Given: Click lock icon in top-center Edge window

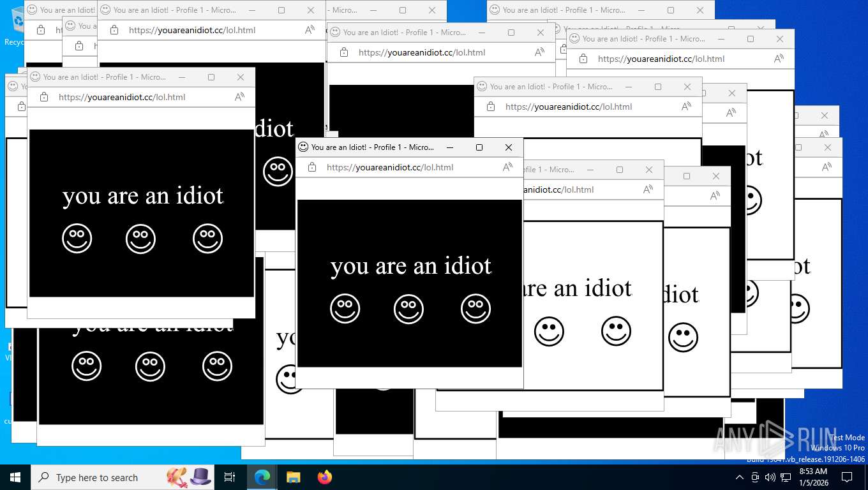Looking at the screenshot, I should click(344, 52).
